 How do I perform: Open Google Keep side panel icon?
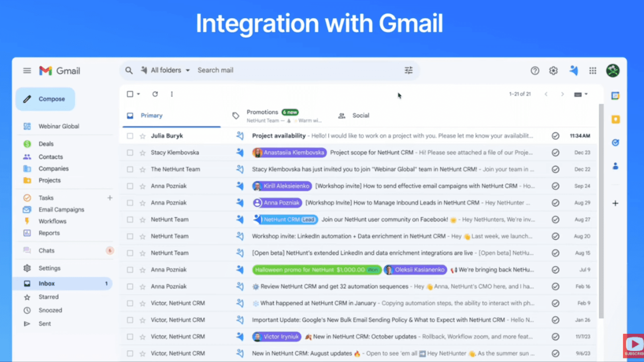click(615, 119)
